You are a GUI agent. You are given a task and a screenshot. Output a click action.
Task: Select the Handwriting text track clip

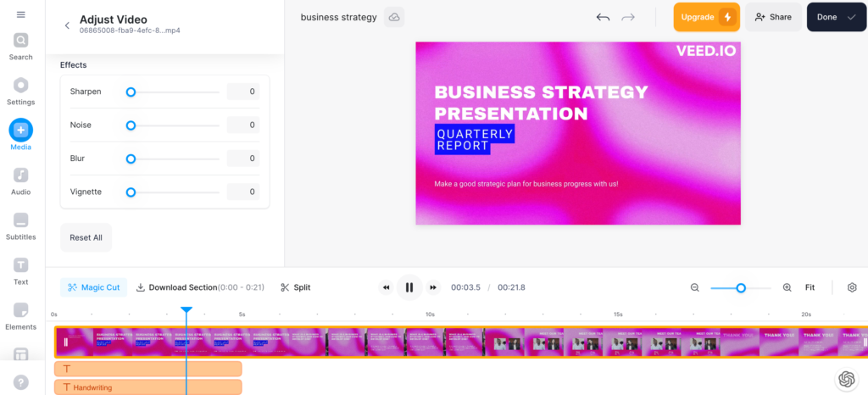(148, 387)
